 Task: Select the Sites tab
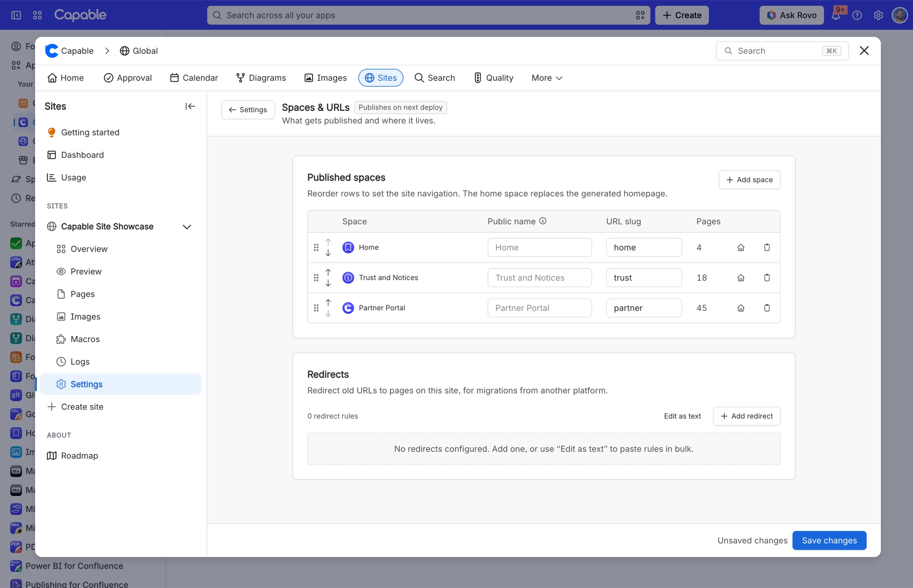[x=381, y=78]
